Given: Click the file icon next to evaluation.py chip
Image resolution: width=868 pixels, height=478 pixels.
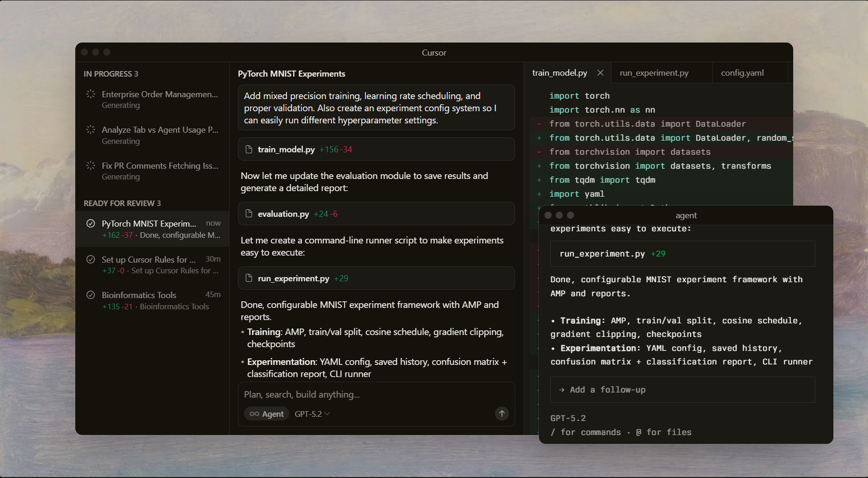Looking at the screenshot, I should point(249,214).
